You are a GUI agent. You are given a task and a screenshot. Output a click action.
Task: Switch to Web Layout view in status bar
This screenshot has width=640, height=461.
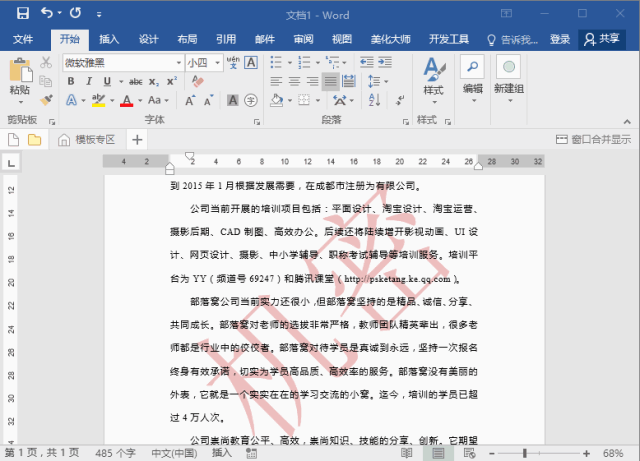(x=469, y=453)
